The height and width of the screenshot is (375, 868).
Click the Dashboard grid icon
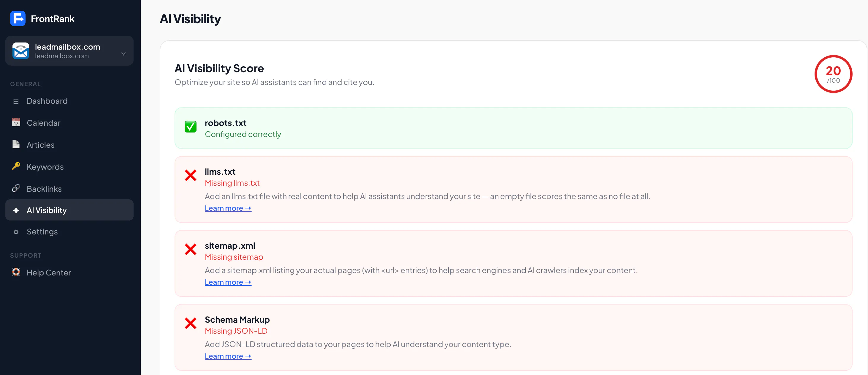click(16, 101)
